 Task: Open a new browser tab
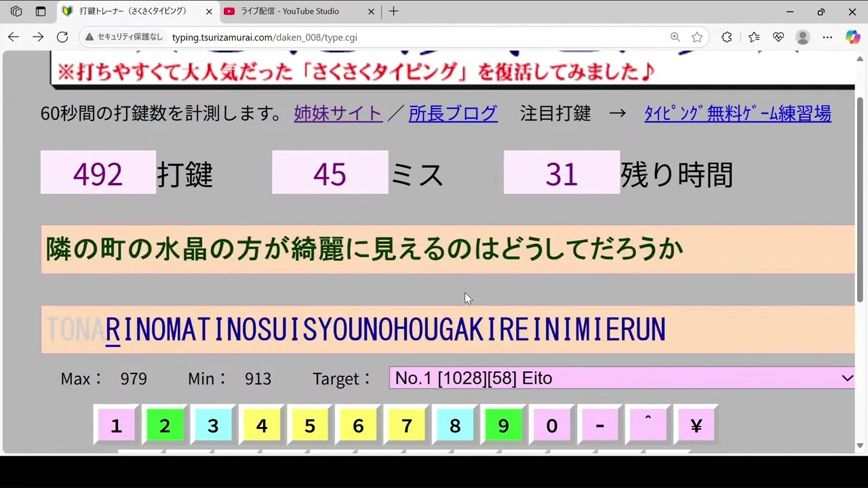(393, 12)
